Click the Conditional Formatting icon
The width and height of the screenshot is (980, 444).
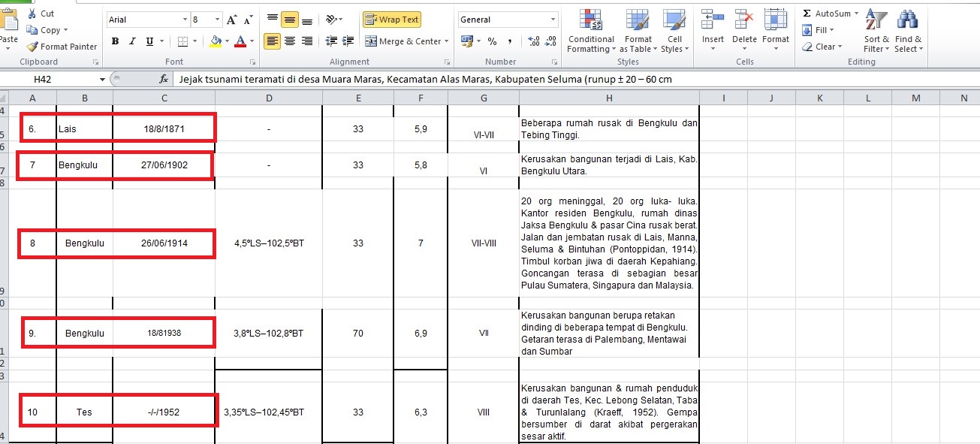[590, 21]
